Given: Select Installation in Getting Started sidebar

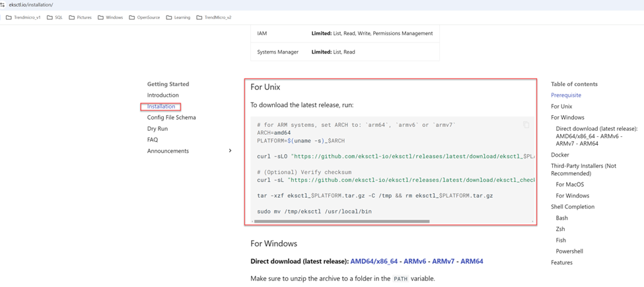Looking at the screenshot, I should pyautogui.click(x=161, y=106).
